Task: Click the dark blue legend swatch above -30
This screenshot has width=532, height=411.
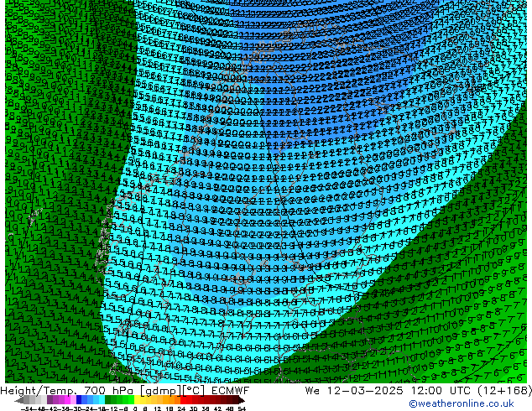Action: pos(79,400)
